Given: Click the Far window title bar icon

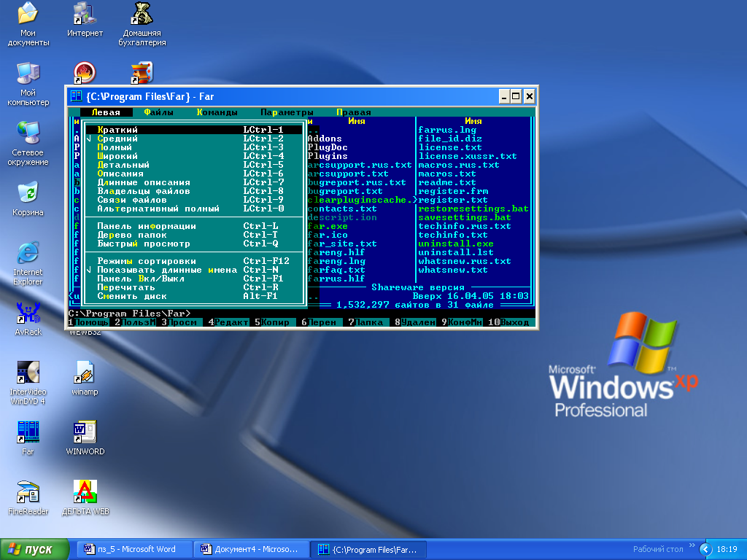Looking at the screenshot, I should (76, 97).
